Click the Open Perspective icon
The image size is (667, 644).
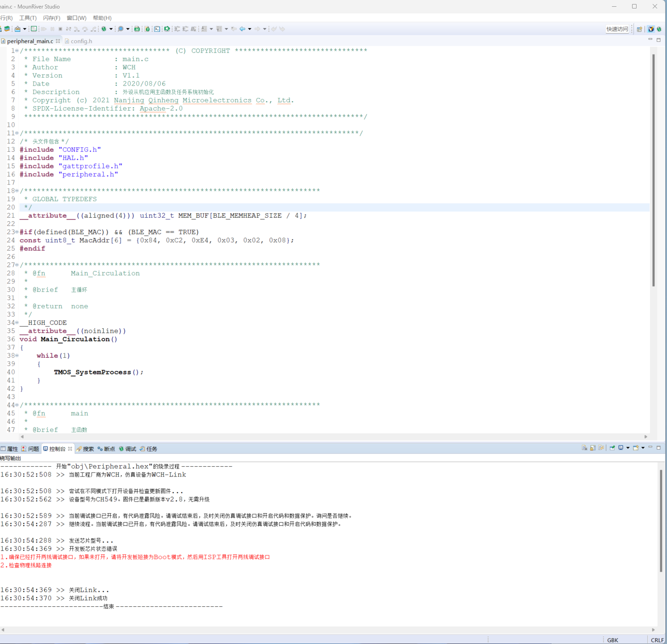pos(639,29)
